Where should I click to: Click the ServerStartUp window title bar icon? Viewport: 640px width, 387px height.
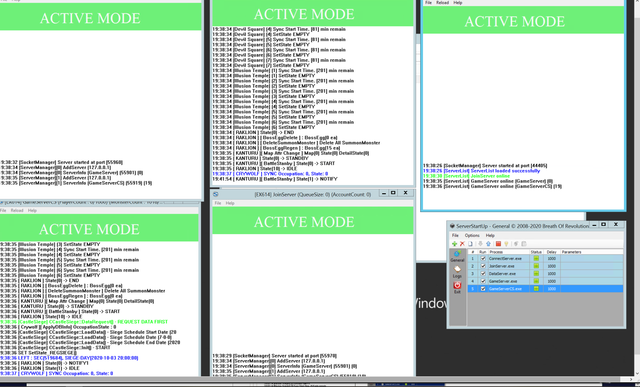click(x=452, y=226)
